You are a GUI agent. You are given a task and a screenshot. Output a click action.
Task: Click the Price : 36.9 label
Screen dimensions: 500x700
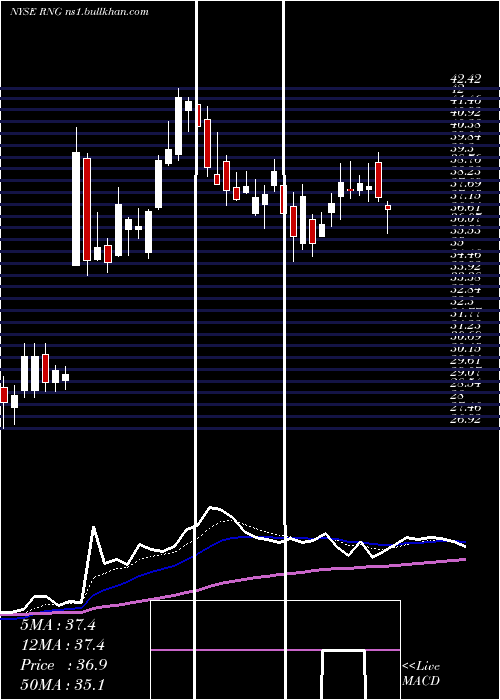tap(63, 665)
